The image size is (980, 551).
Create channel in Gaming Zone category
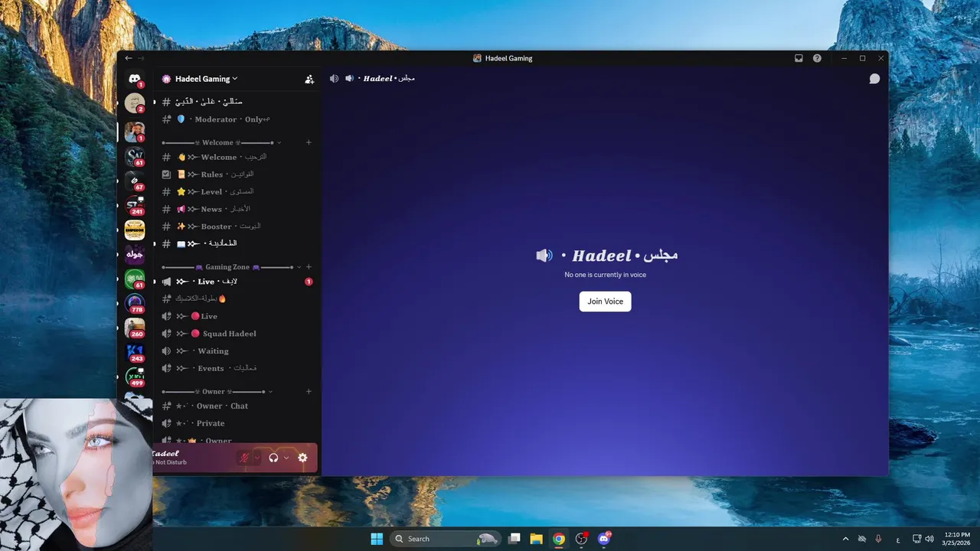click(x=309, y=267)
